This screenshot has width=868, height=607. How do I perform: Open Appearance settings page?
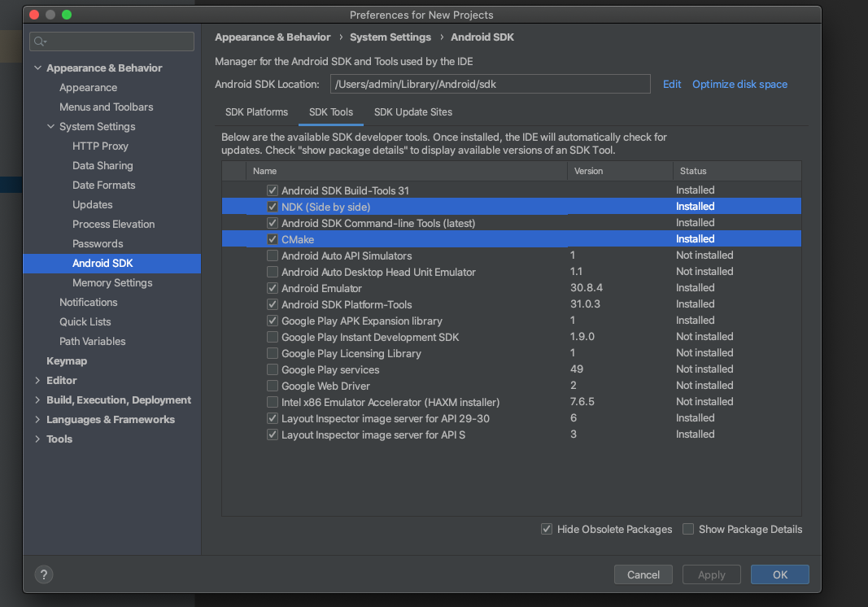click(88, 88)
